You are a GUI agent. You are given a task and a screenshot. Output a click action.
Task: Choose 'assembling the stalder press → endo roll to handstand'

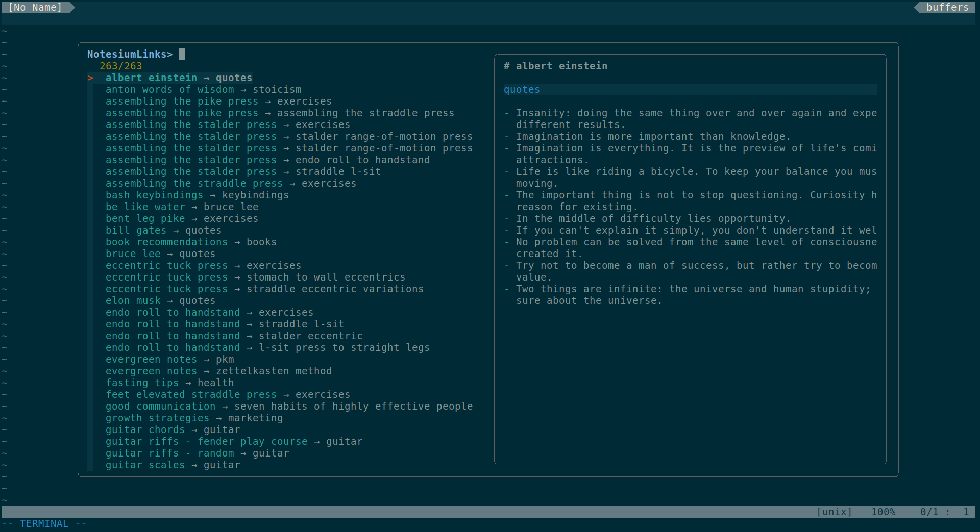point(267,160)
